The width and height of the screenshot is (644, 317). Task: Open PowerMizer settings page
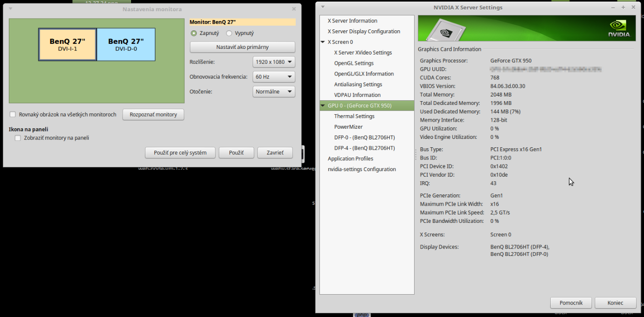[x=348, y=127]
